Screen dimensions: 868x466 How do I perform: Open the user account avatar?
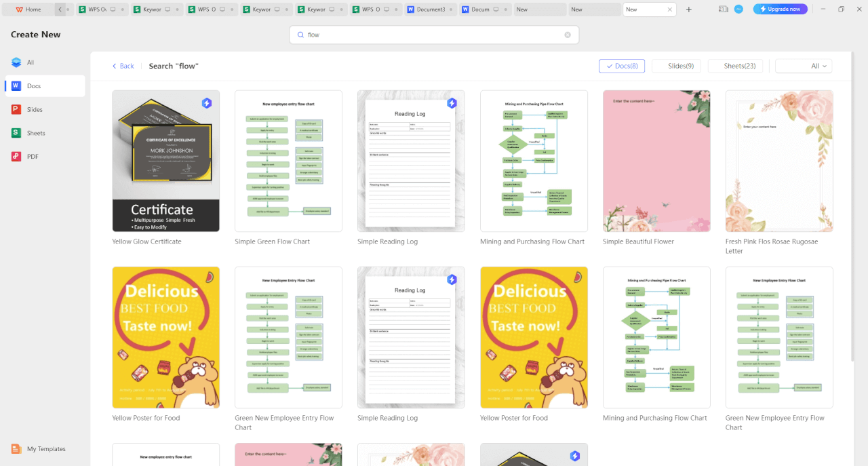pos(738,9)
